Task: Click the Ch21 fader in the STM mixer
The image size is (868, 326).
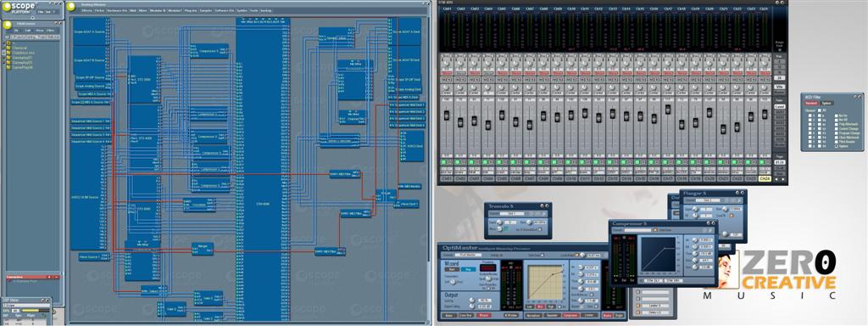Action: [723, 129]
